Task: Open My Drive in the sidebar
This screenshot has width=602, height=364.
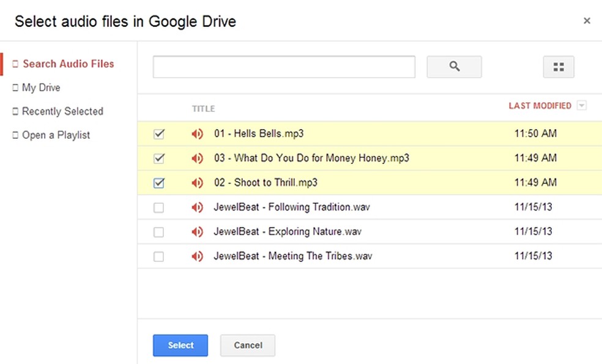Action: [41, 87]
